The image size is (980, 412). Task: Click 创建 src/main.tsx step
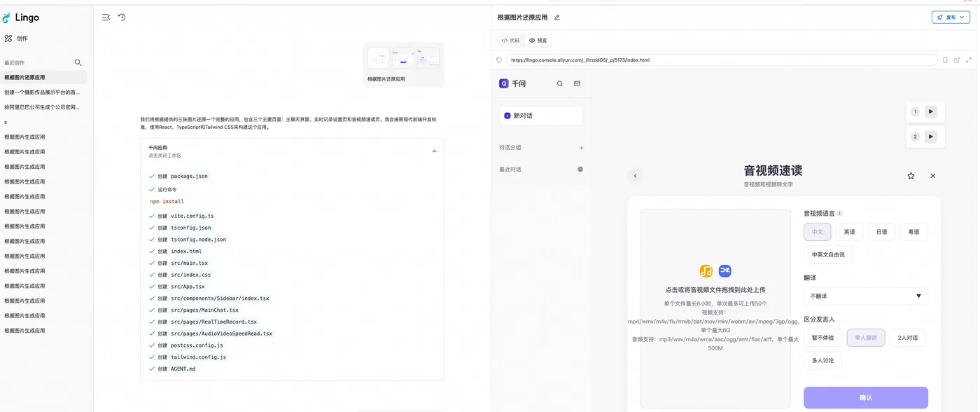coord(178,263)
